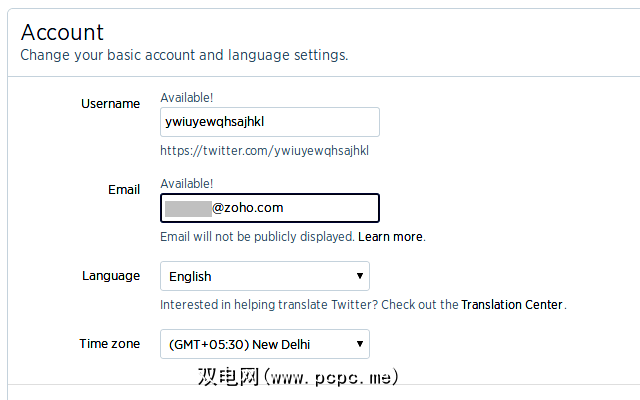This screenshot has width=640, height=400.
Task: Click the Email field label
Action: click(x=124, y=189)
